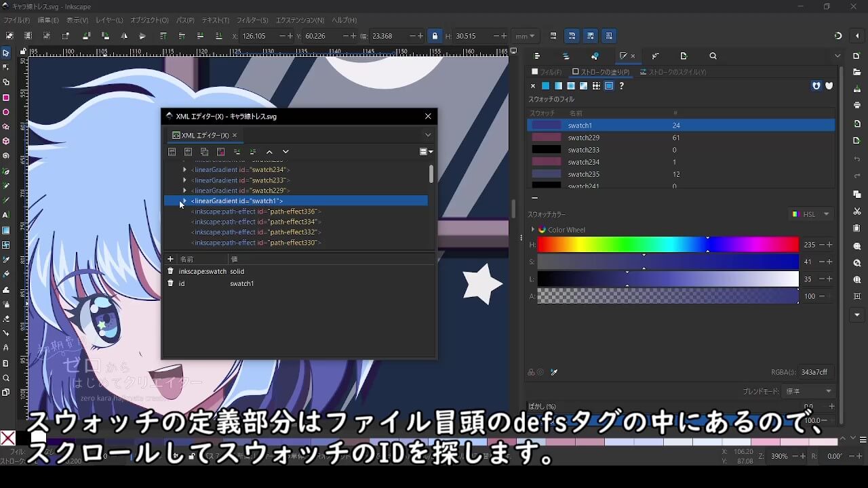The width and height of the screenshot is (868, 488).
Task: Switch to ストロークのスタイル(Y) tab
Action: pos(673,72)
